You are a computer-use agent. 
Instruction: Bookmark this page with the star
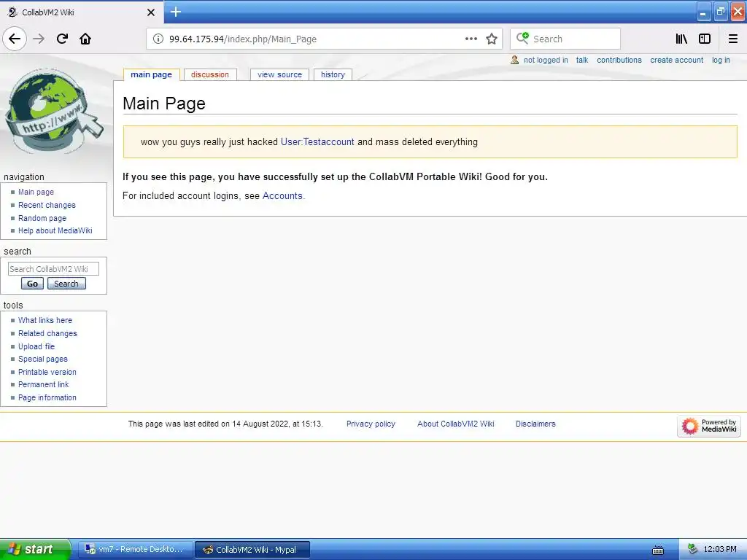point(492,39)
